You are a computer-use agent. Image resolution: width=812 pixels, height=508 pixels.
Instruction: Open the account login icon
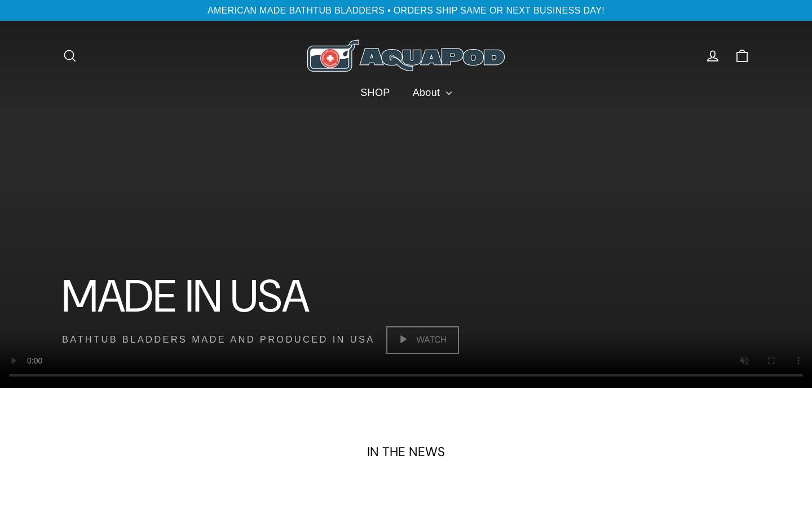713,56
